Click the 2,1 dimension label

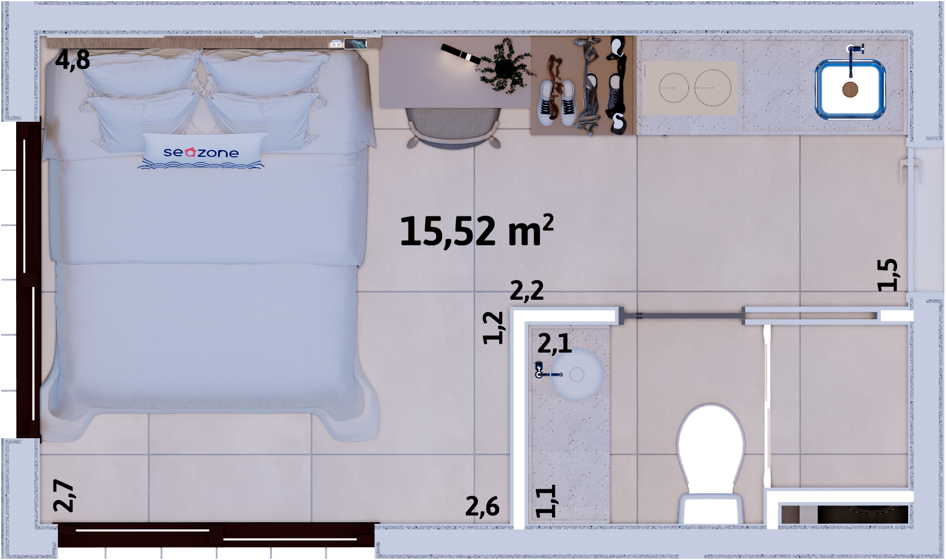coord(554,344)
